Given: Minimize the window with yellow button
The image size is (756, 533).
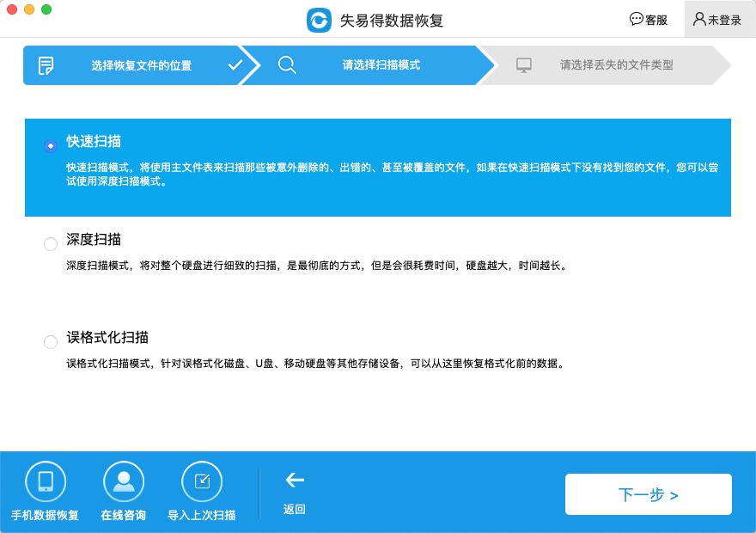Looking at the screenshot, I should pyautogui.click(x=29, y=9).
